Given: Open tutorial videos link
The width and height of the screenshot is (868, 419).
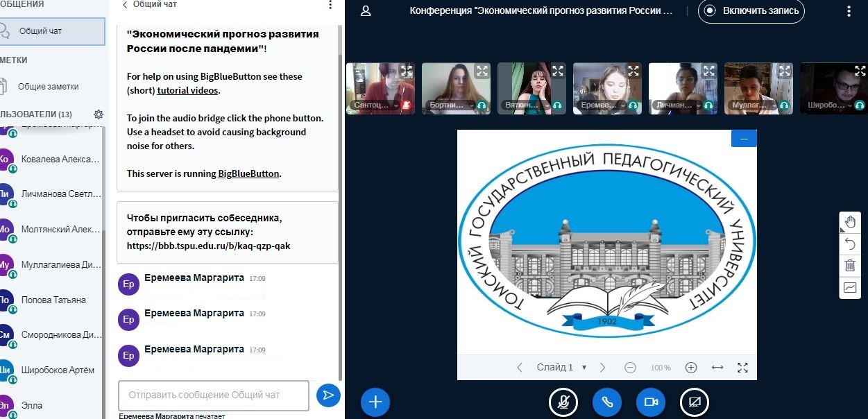Looking at the screenshot, I should (x=188, y=90).
